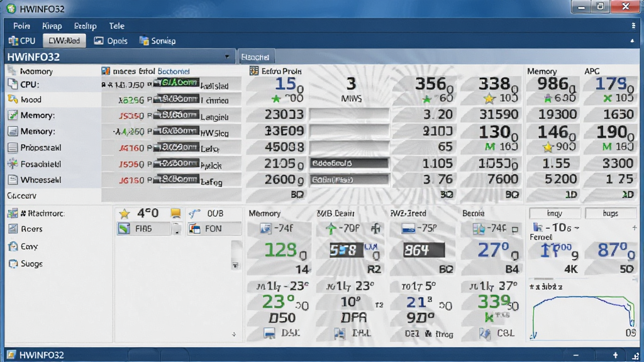Click the bugs button
644x362 pixels.
click(x=610, y=214)
